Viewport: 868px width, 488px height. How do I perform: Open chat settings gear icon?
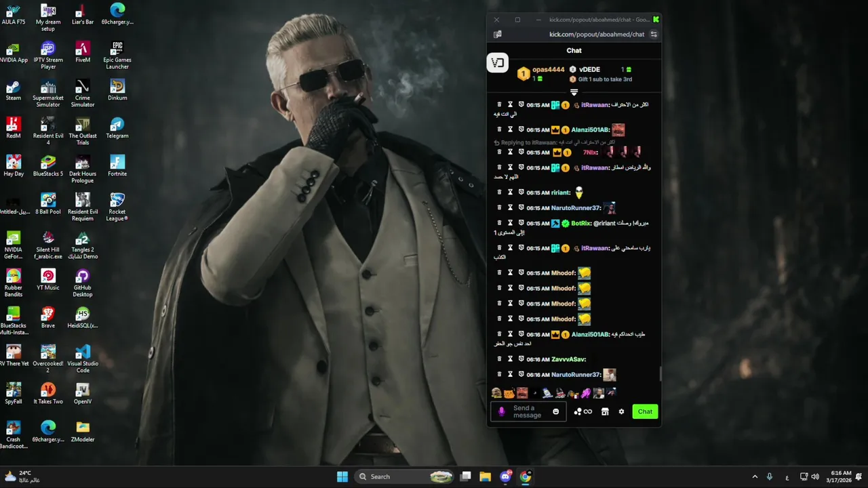coord(621,411)
